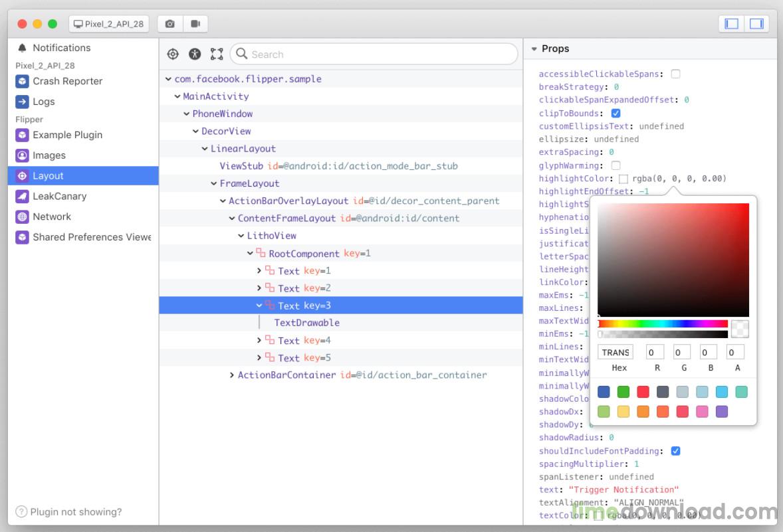Open Notifications with the bell icon
Screen dimensions: 783x532
(23, 48)
